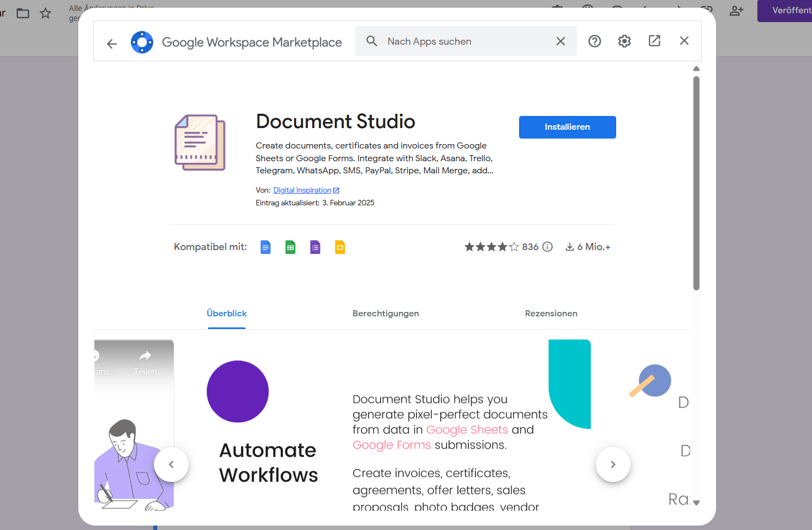Switch to the Rezensionen tab
The image size is (812, 530).
click(x=551, y=314)
